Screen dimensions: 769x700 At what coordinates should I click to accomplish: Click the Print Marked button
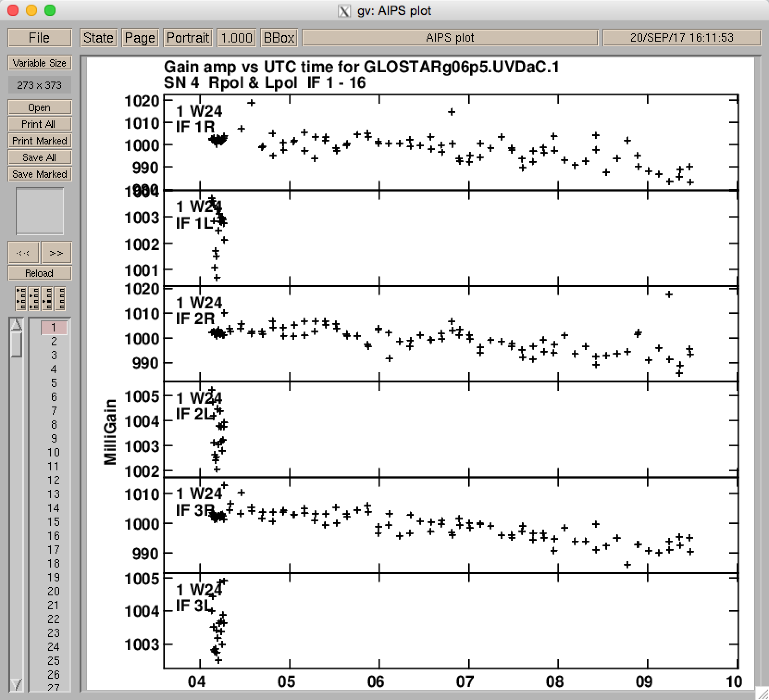coord(39,141)
